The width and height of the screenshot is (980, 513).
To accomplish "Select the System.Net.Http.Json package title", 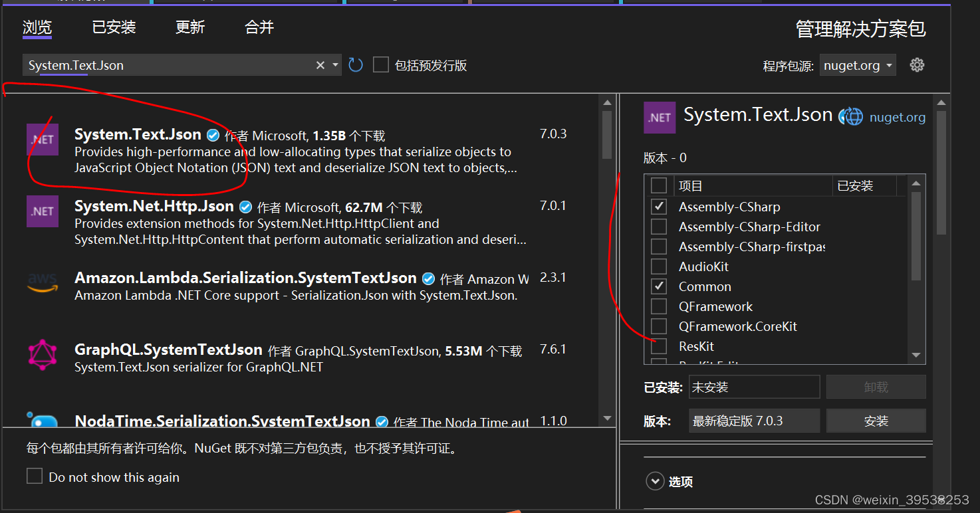I will [154, 206].
